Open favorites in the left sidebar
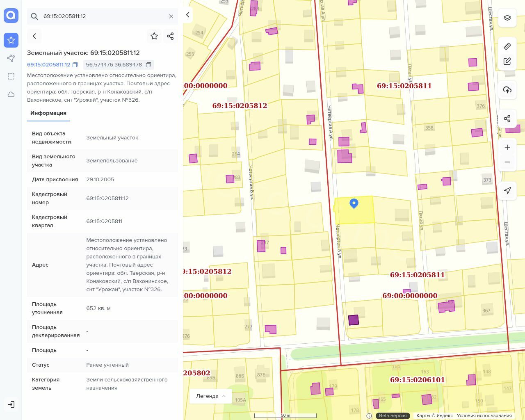Viewport: 525px width, 420px height. coord(11,40)
